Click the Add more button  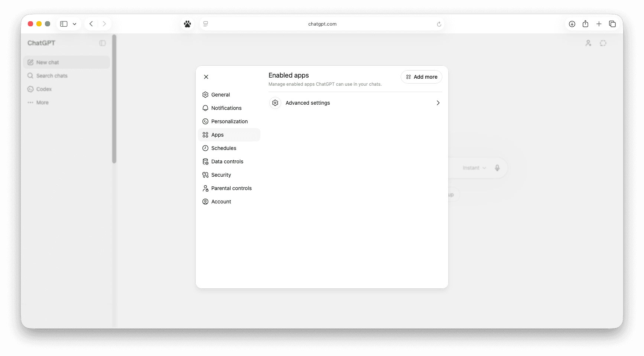click(421, 77)
